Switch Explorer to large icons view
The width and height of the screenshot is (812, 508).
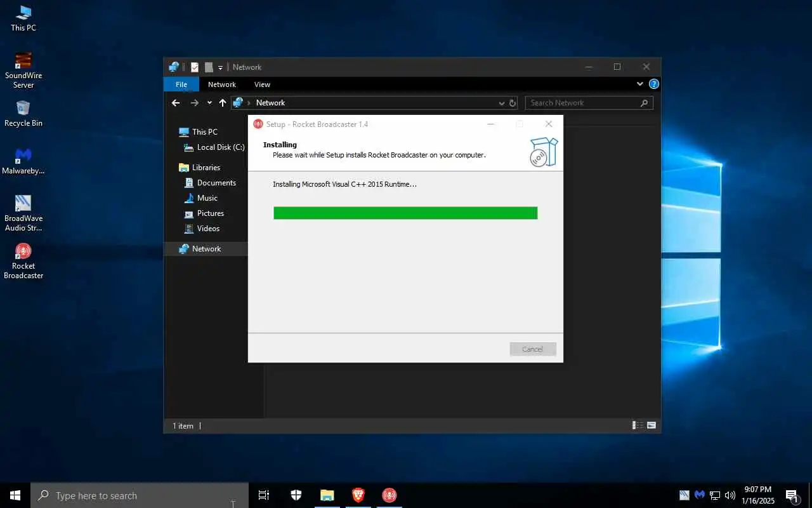pos(651,425)
